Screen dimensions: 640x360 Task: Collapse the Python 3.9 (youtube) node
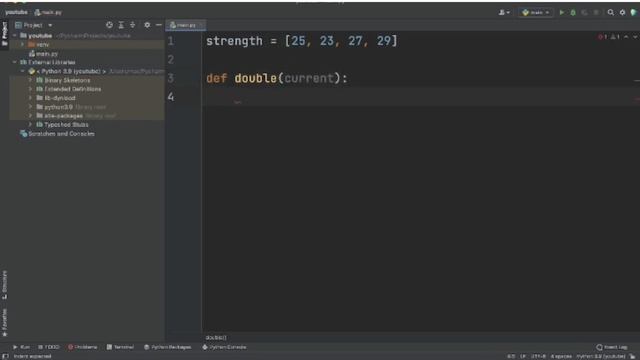23,71
